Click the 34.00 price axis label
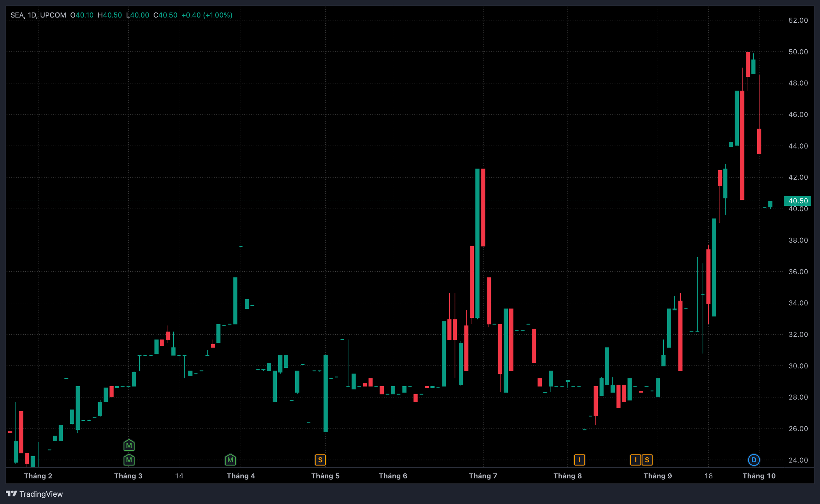Screen dimensions: 820x504 (x=798, y=303)
